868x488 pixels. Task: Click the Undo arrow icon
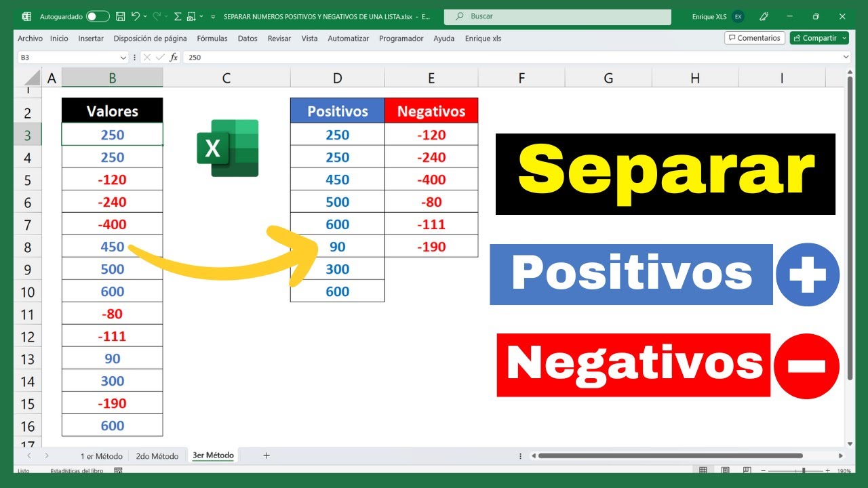click(136, 16)
